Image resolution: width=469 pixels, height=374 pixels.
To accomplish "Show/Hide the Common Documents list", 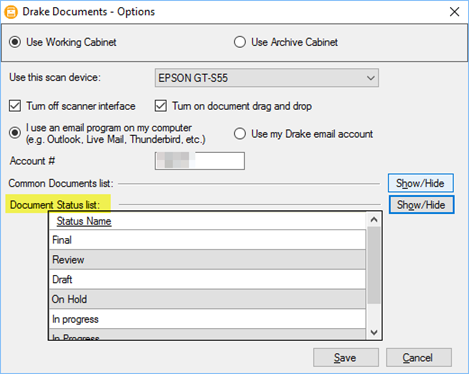I will (x=421, y=183).
